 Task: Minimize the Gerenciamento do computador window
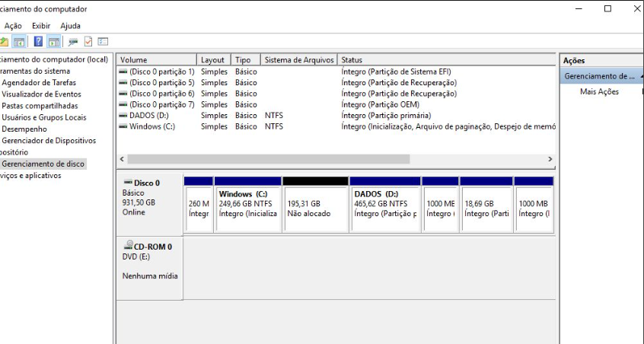click(579, 8)
